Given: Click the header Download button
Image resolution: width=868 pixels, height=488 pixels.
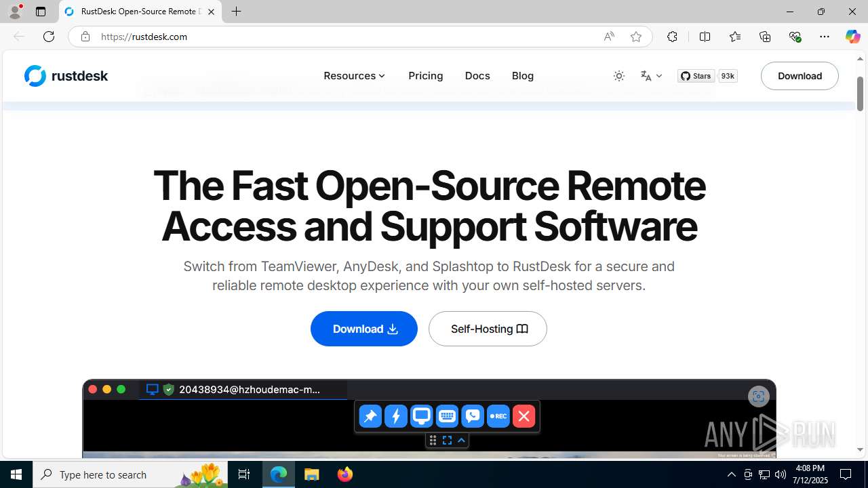Looking at the screenshot, I should [x=800, y=76].
